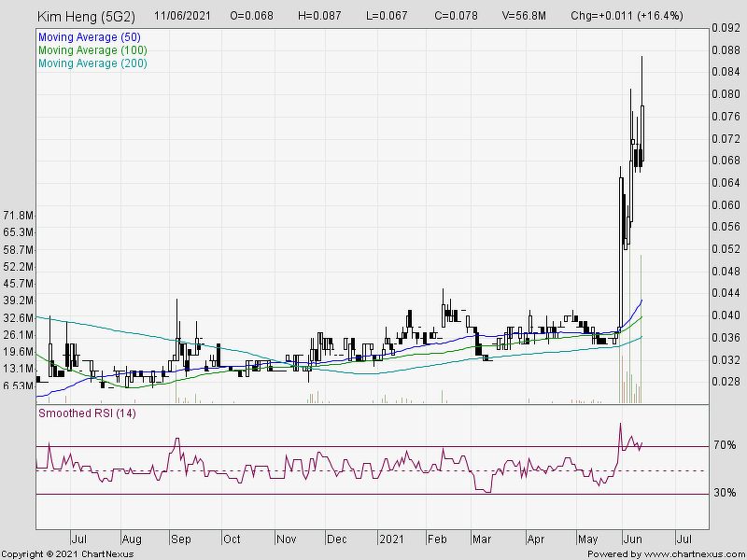
Task: Click the 'Apr' month label on time axis
Action: coord(536,539)
